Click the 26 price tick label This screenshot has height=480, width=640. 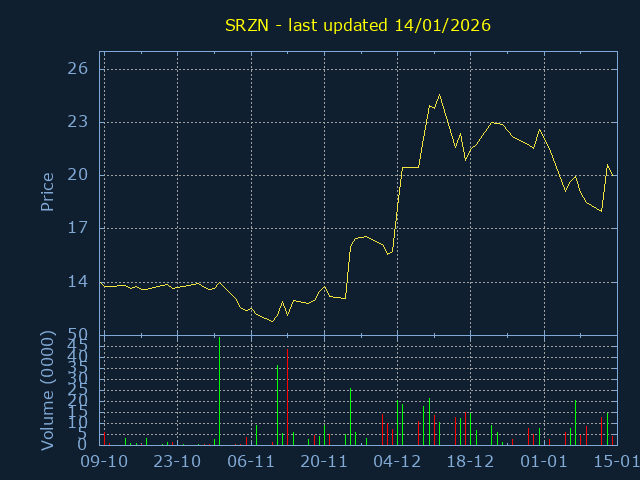pos(78,69)
